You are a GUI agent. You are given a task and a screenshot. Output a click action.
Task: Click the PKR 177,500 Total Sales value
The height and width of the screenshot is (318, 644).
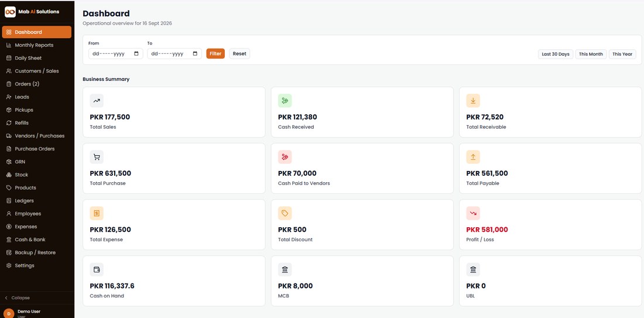[x=109, y=117]
